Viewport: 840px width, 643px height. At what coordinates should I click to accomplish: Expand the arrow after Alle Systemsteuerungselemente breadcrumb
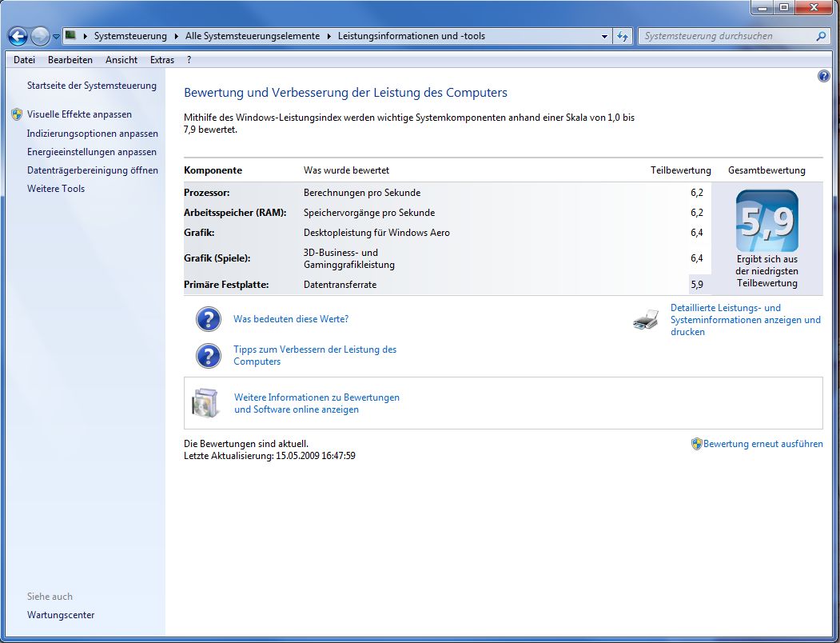coord(328,37)
